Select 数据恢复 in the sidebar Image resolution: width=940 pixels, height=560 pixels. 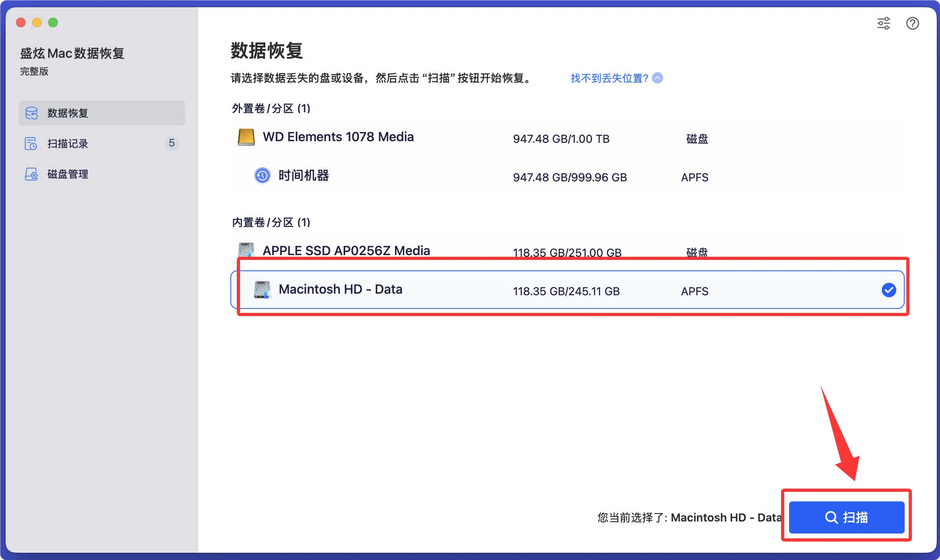click(x=102, y=113)
